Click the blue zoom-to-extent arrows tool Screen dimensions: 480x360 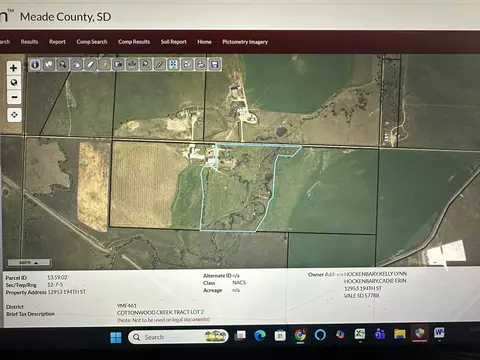click(x=173, y=64)
